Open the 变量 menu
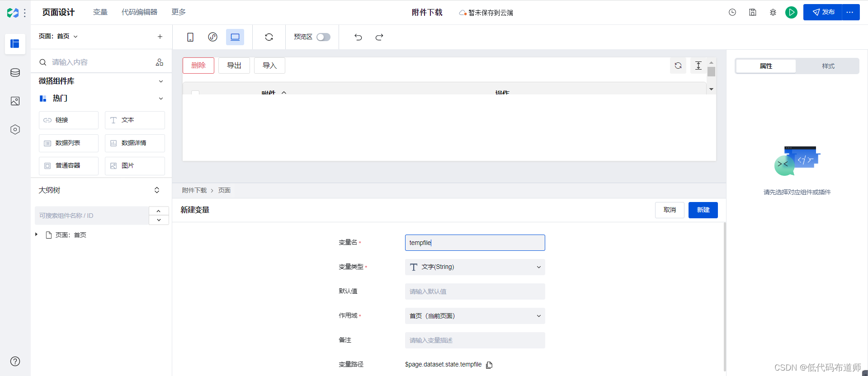The width and height of the screenshot is (868, 376). pos(100,12)
